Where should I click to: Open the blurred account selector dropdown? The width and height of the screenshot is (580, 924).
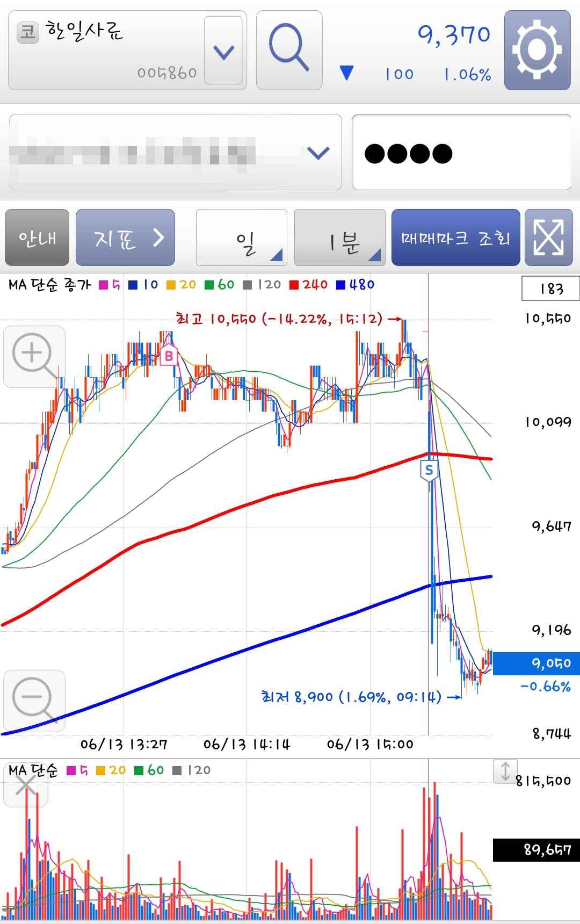[x=176, y=152]
